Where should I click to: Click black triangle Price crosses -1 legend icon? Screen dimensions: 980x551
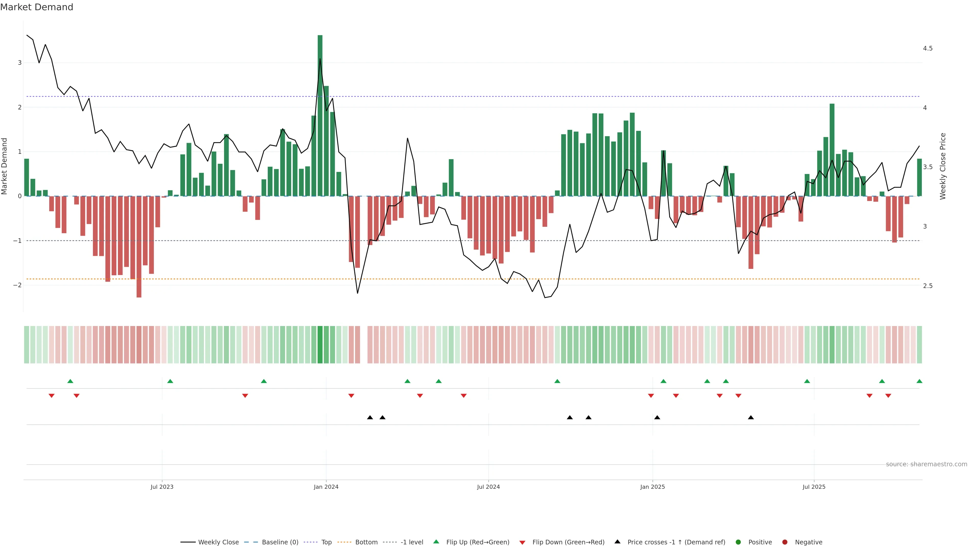617,542
